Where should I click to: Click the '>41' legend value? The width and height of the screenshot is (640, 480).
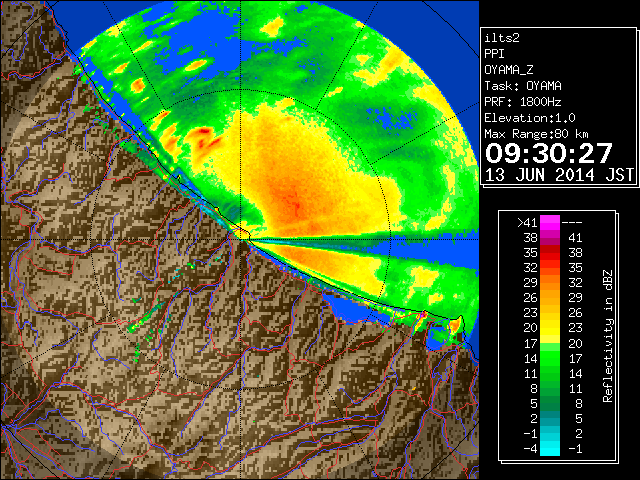(527, 223)
